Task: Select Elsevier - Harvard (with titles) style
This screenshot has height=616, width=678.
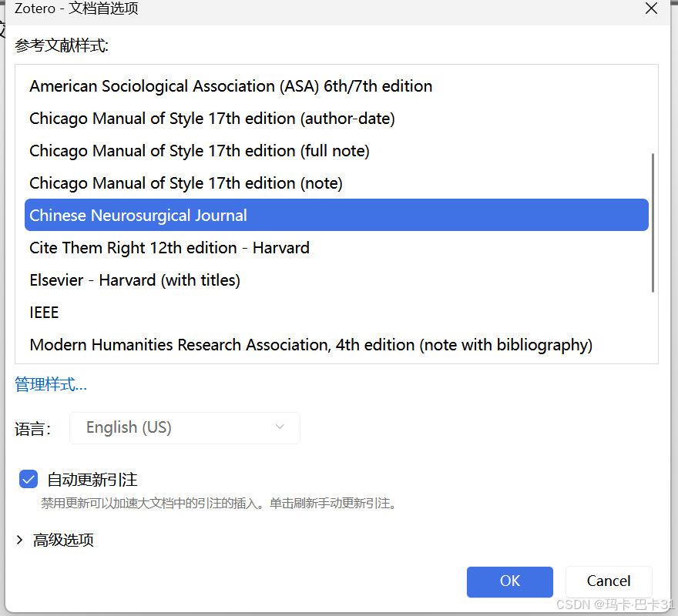Action: pos(337,280)
